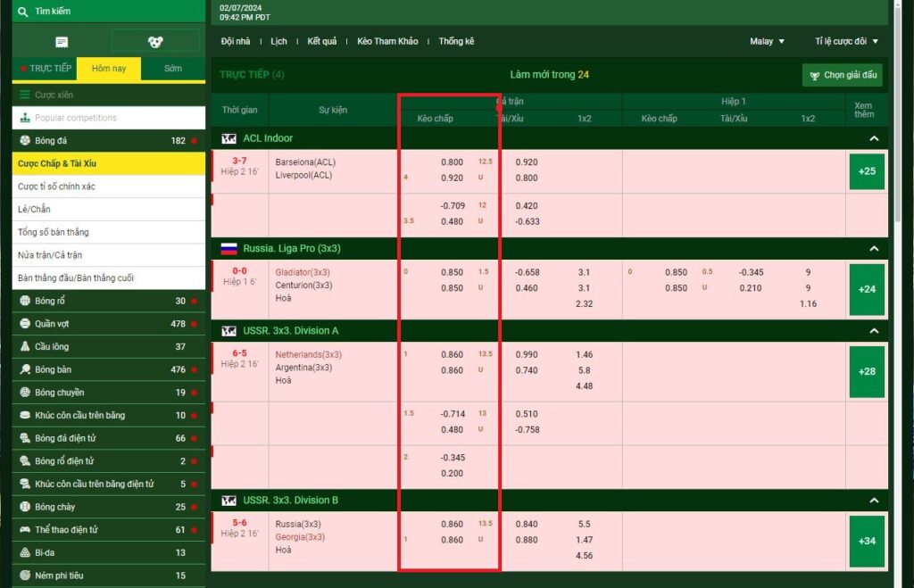914x588 pixels.
Task: Open the Tỉ lệ cược đôi dropdown
Action: pyautogui.click(x=846, y=41)
